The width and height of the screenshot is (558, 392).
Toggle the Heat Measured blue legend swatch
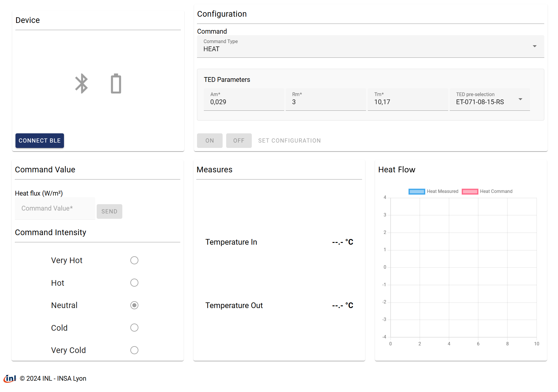point(417,191)
